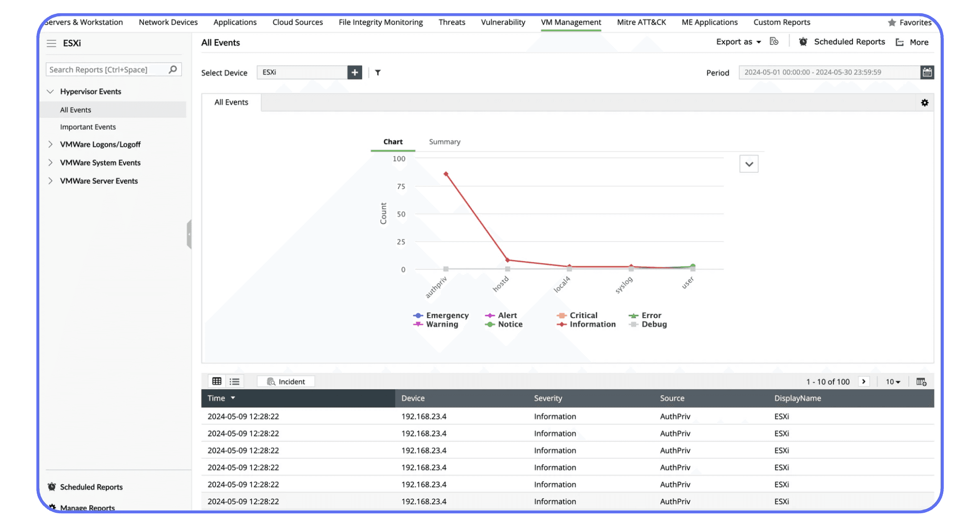Image resolution: width=980 pixels, height=526 pixels.
Task: Click the export history icon next to Export as
Action: point(774,41)
